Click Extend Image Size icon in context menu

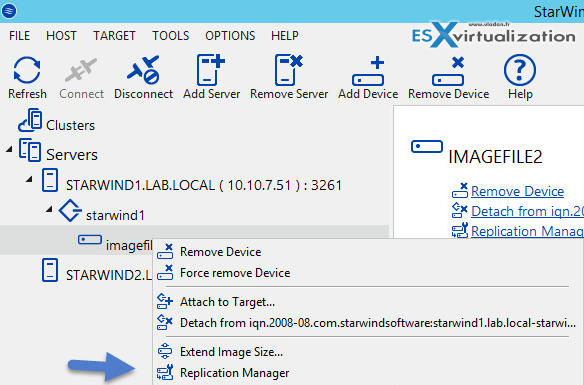coord(165,351)
